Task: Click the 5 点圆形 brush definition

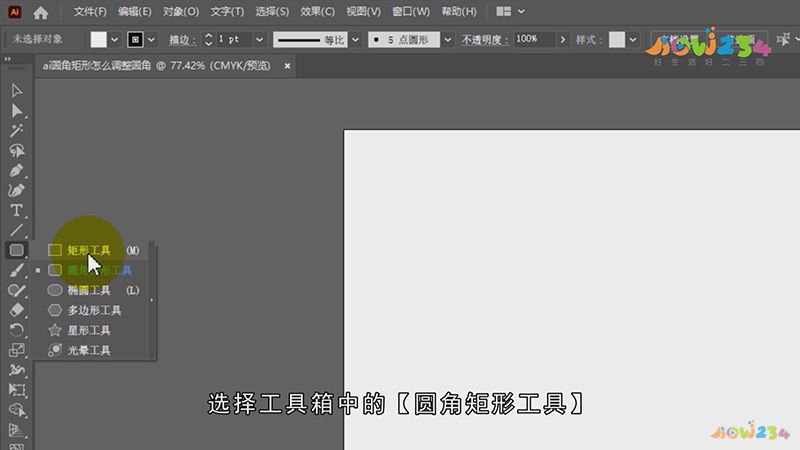Action: [x=404, y=39]
